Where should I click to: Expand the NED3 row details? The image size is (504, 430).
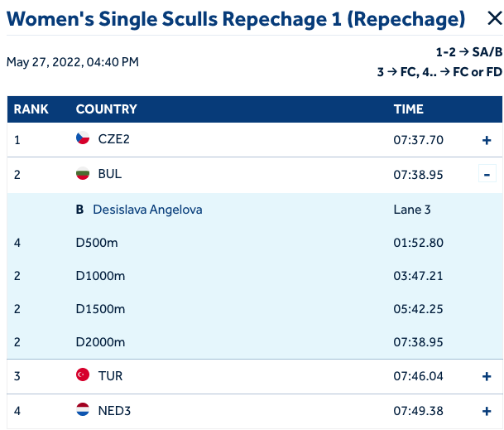[487, 411]
